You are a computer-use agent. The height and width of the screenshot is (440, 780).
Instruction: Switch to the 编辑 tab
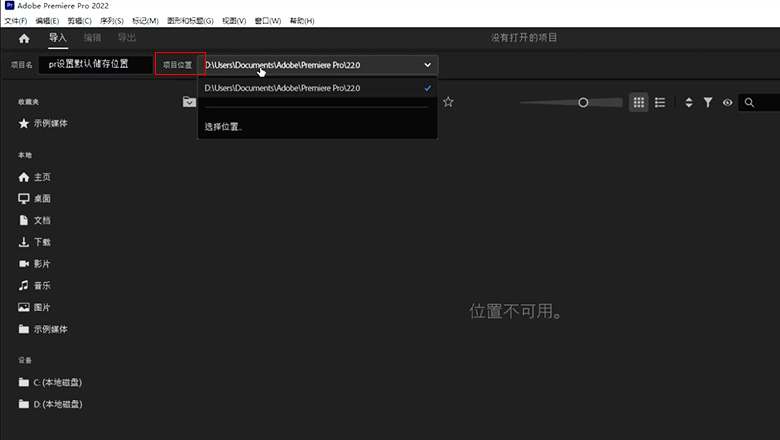pyautogui.click(x=92, y=38)
